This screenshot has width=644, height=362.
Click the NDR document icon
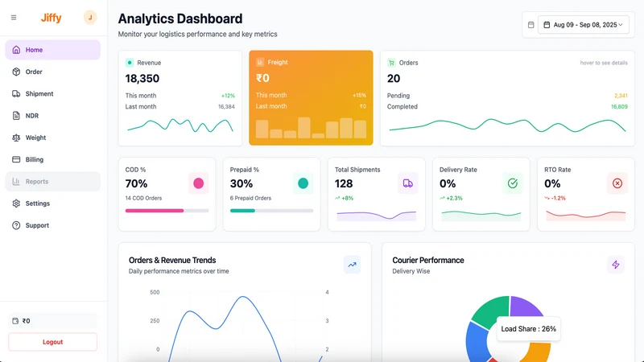pos(16,116)
